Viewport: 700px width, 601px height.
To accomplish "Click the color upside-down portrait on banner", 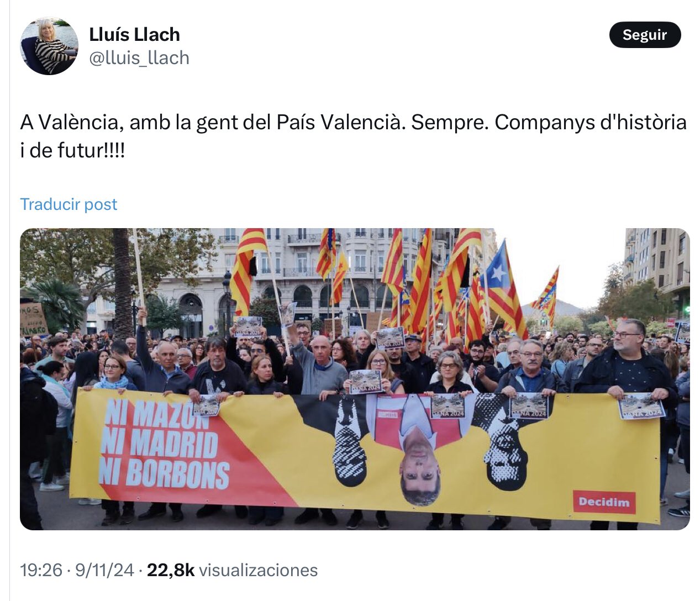I will 419,449.
